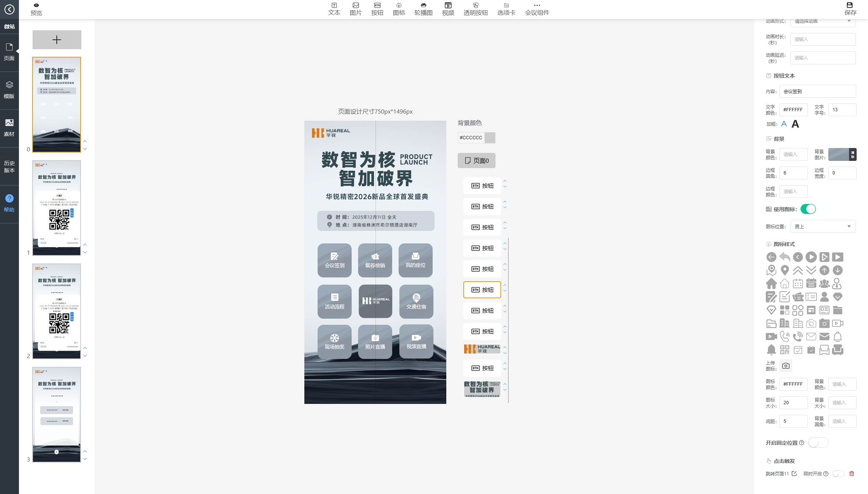Click the back arrow icon at top-left
Screen dimensions: 868x494
[9, 9]
